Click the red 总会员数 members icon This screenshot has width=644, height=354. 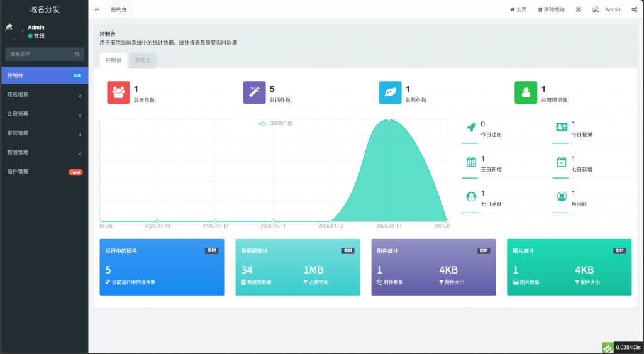[x=118, y=92]
